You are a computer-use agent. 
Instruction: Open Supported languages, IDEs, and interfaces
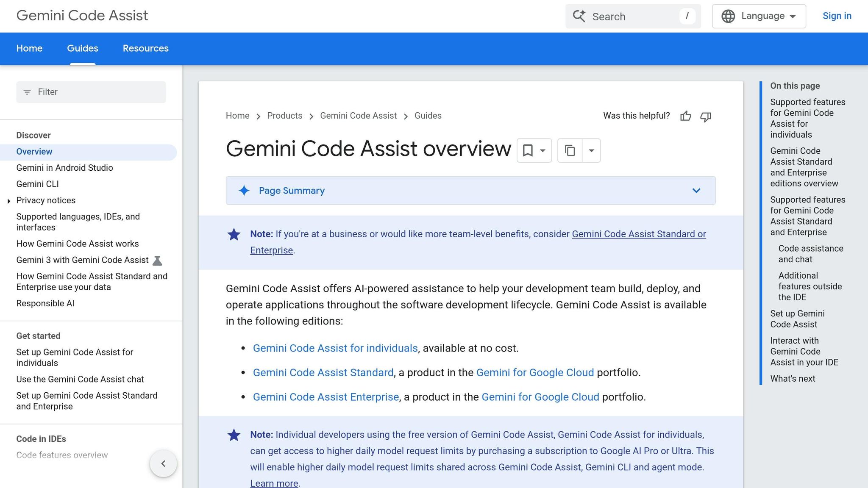[x=78, y=222]
